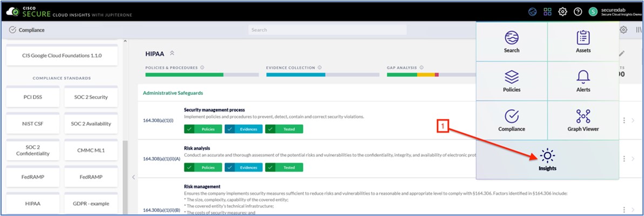This screenshot has width=644, height=216.
Task: Select SOC 2 Confidentiality standard
Action: coord(33,150)
